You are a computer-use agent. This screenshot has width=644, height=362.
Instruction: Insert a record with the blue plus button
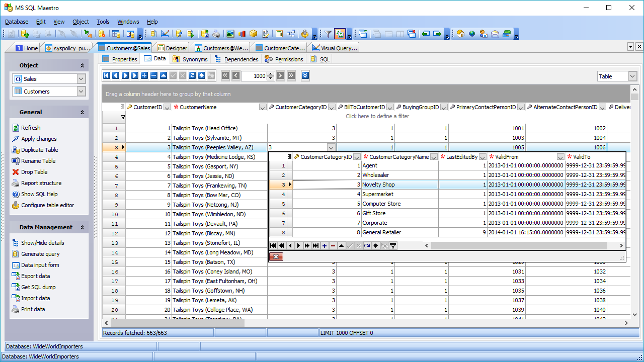point(144,75)
